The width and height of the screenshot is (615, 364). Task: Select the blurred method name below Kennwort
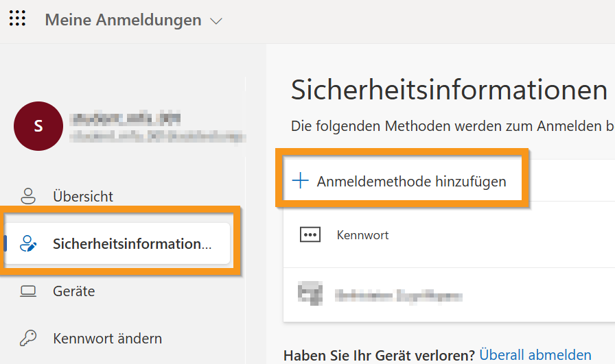coord(398,295)
